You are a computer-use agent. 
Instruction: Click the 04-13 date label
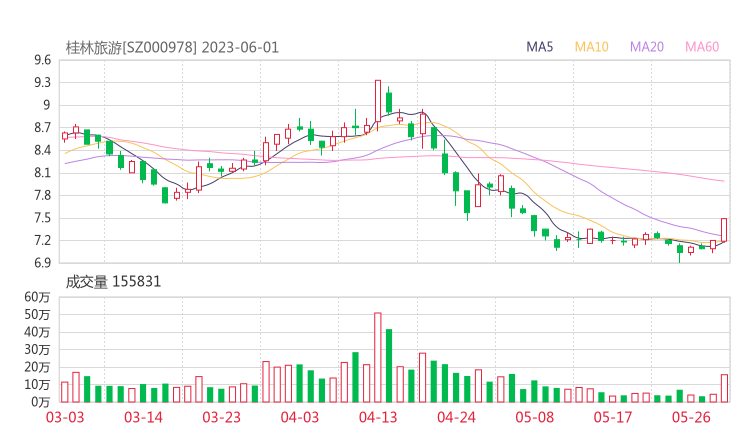coord(378,418)
